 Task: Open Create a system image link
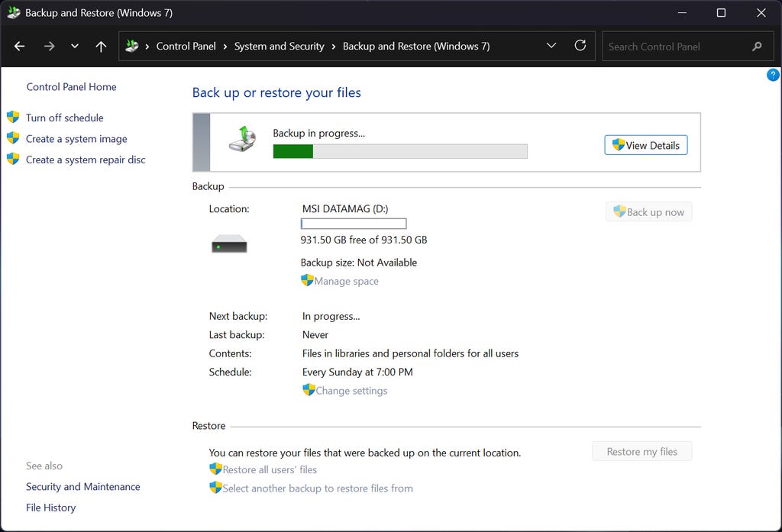coord(76,139)
